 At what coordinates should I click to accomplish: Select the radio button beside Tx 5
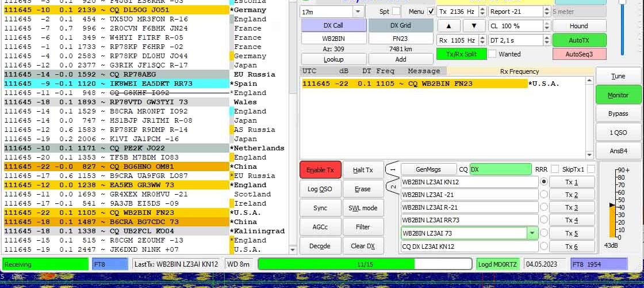coord(544,233)
